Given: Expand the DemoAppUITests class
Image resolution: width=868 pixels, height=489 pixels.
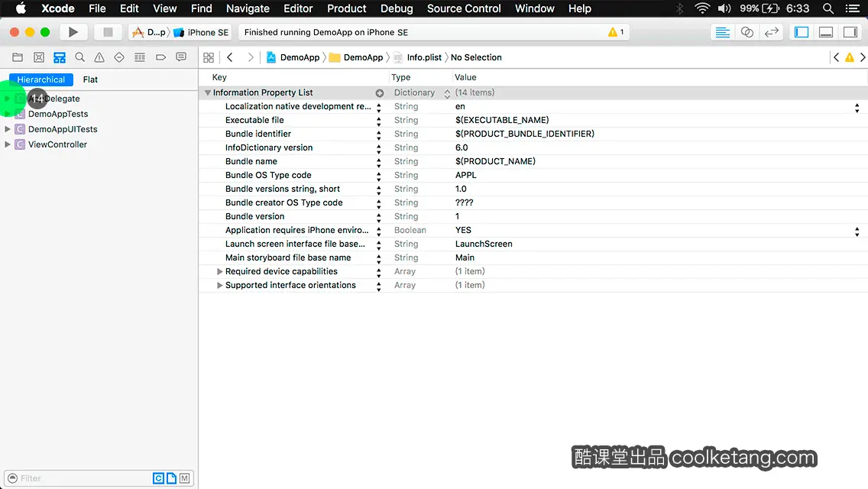Looking at the screenshot, I should pyautogui.click(x=7, y=129).
